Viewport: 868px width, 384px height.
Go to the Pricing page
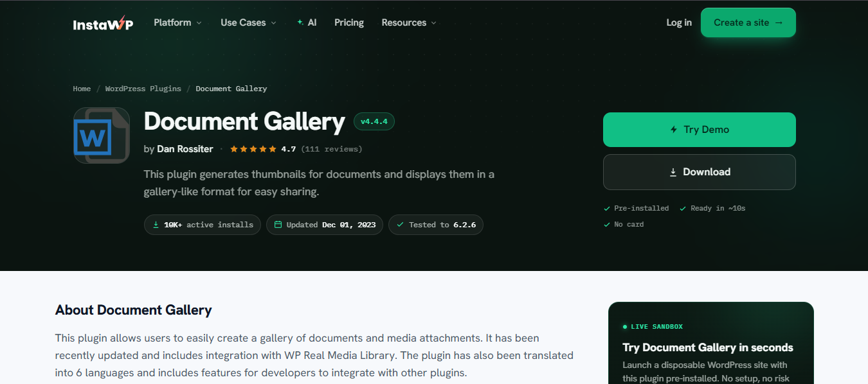coord(349,22)
